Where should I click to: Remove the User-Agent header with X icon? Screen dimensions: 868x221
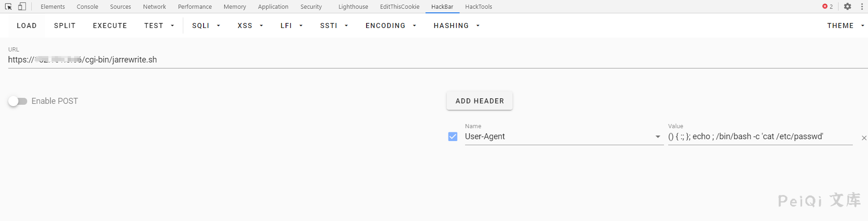point(864,138)
